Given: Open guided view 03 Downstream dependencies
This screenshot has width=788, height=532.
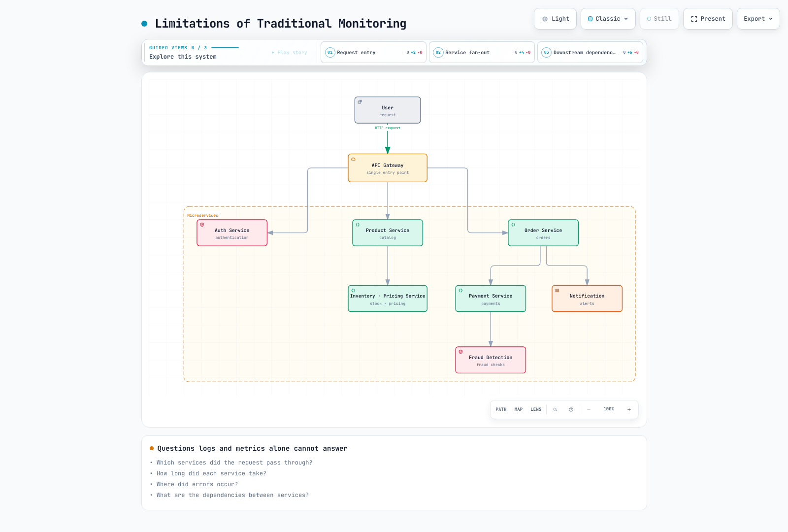Looking at the screenshot, I should pos(590,52).
